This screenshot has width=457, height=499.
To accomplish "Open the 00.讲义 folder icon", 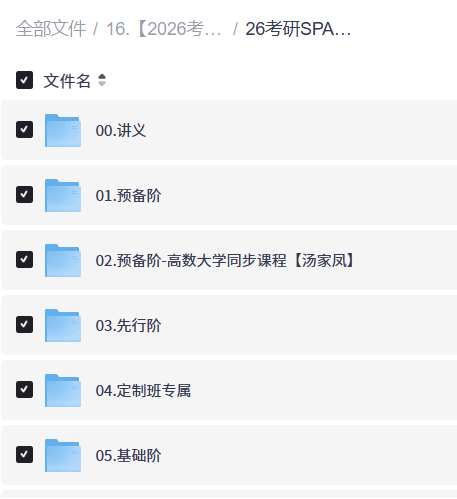I will (63, 130).
